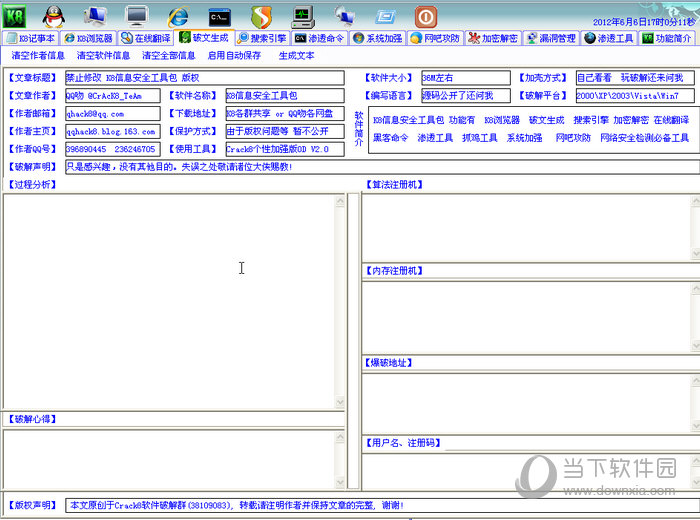Click the network computers icon
Screen dimensions: 700x520
click(344, 17)
